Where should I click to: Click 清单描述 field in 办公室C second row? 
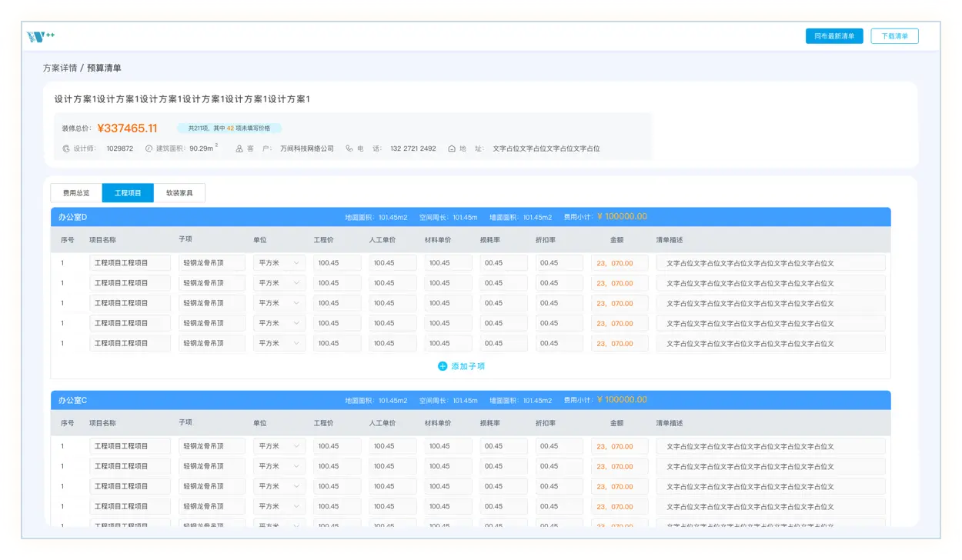tap(770, 466)
